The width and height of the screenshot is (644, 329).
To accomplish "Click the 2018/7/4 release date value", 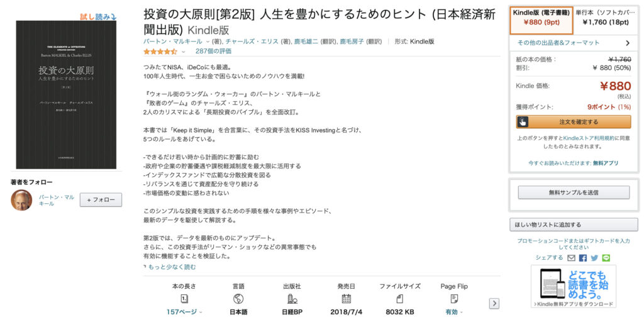I will pos(347,312).
